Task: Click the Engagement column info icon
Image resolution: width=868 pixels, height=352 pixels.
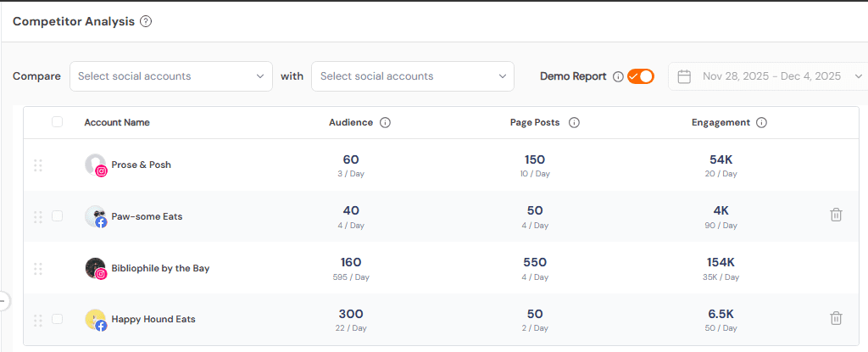Action: 761,123
